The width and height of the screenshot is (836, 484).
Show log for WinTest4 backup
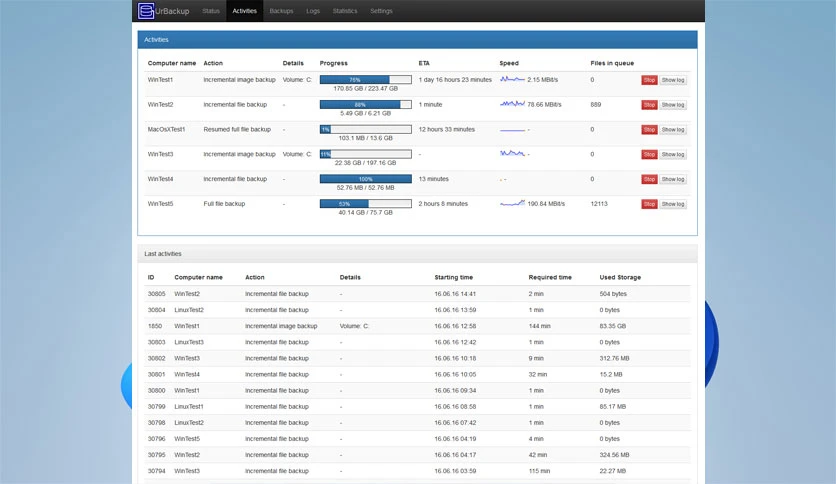pos(673,179)
